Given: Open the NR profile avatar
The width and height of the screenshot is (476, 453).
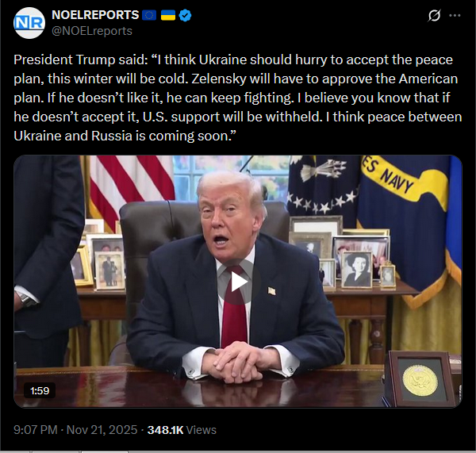Looking at the screenshot, I should tap(29, 23).
